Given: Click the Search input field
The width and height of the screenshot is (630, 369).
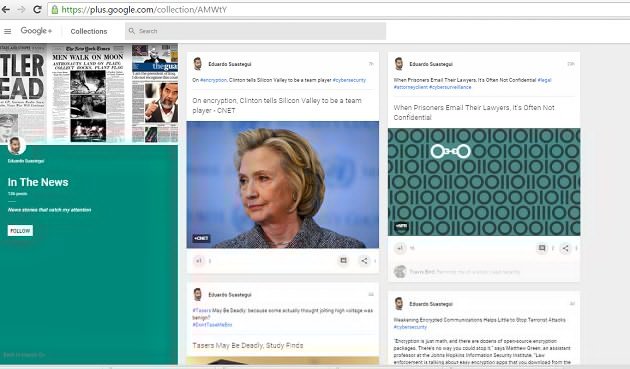Looking at the screenshot, I should [x=256, y=31].
